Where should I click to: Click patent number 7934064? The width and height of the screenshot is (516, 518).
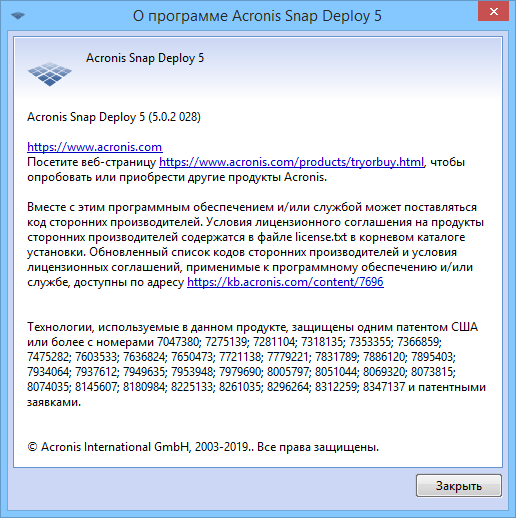48,372
